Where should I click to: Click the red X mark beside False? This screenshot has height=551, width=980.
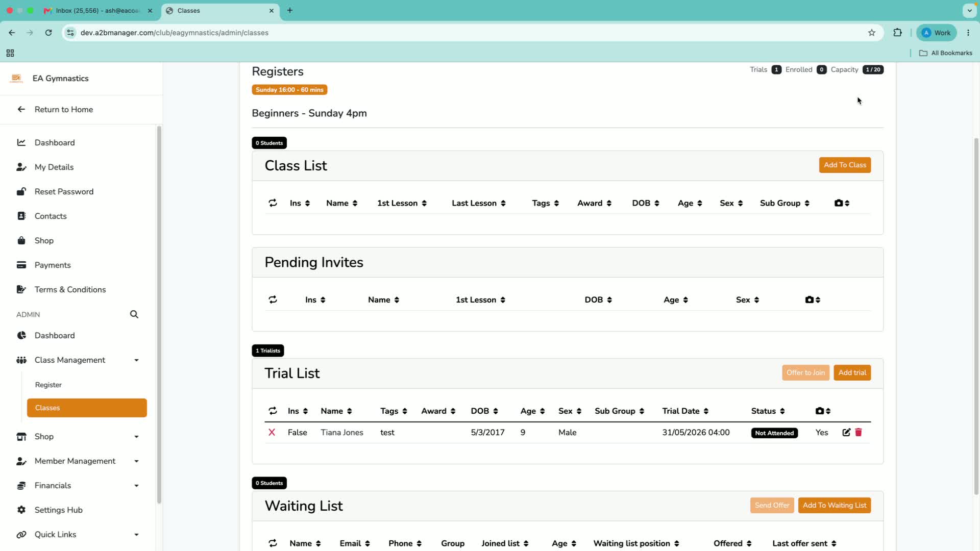tap(272, 432)
